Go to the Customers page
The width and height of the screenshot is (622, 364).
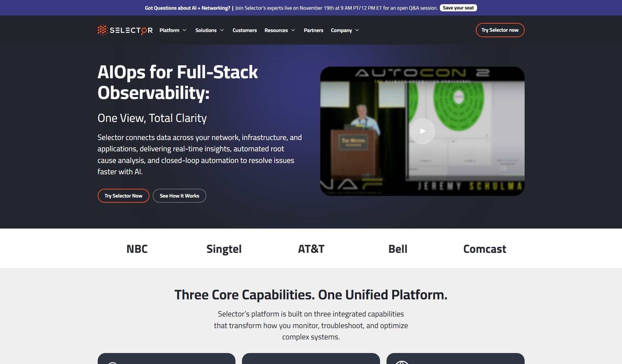(x=245, y=30)
